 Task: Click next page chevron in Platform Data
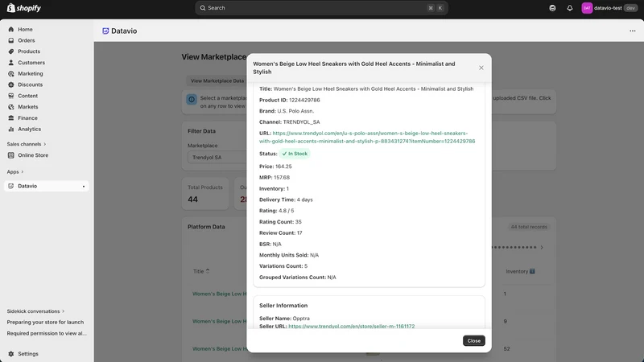tap(542, 247)
